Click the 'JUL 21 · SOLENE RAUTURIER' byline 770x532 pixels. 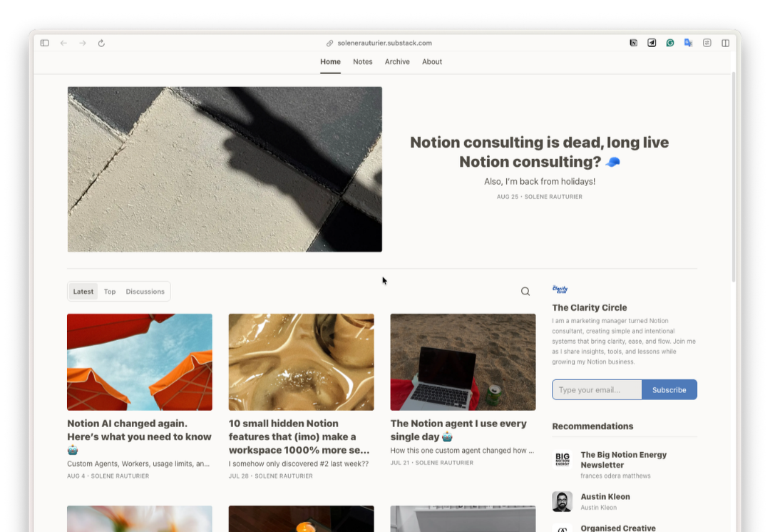(x=432, y=463)
